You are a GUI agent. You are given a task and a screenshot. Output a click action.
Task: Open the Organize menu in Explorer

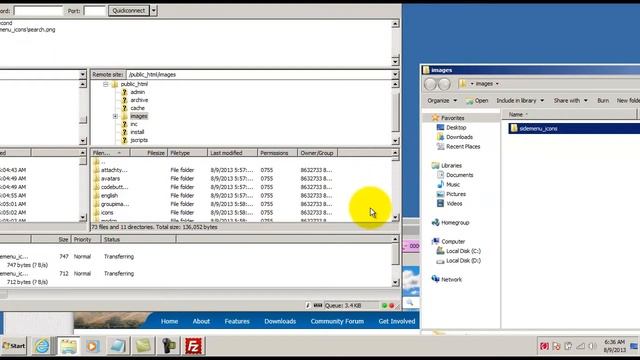point(442,100)
